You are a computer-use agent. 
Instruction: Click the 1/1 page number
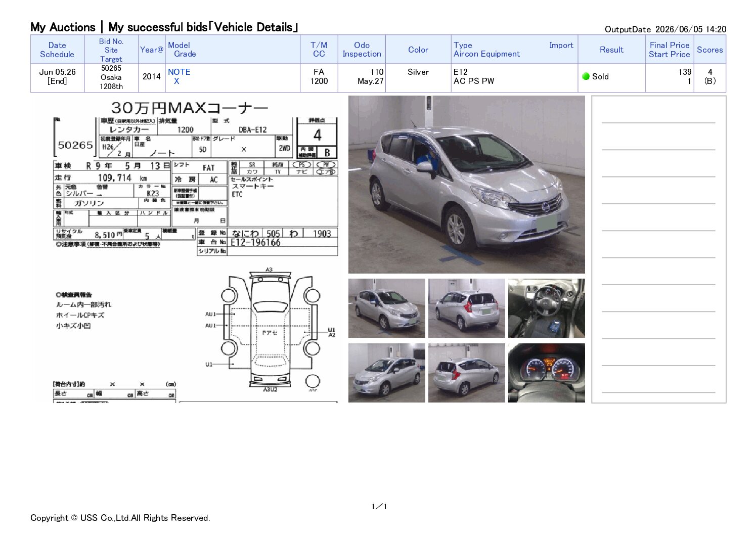[379, 507]
